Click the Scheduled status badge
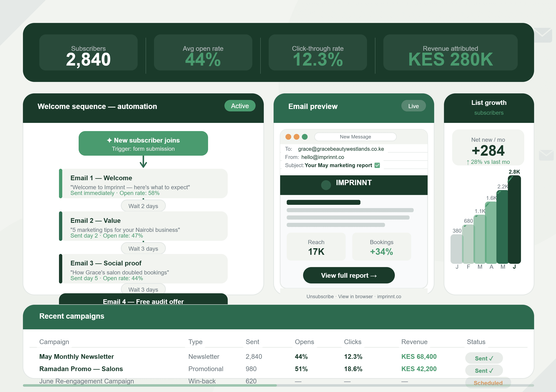 click(x=488, y=383)
